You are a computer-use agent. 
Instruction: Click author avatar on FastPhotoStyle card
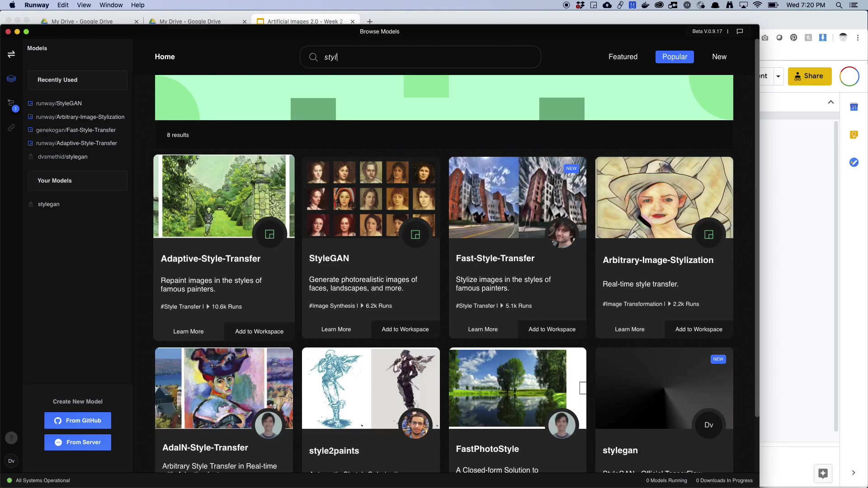(x=562, y=425)
